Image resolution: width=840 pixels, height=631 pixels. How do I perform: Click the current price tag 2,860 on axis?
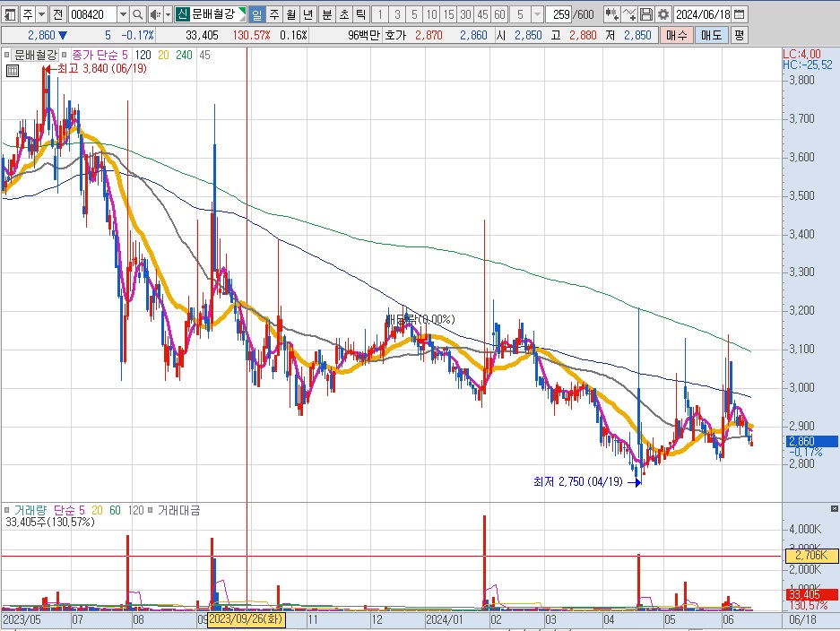tap(811, 441)
